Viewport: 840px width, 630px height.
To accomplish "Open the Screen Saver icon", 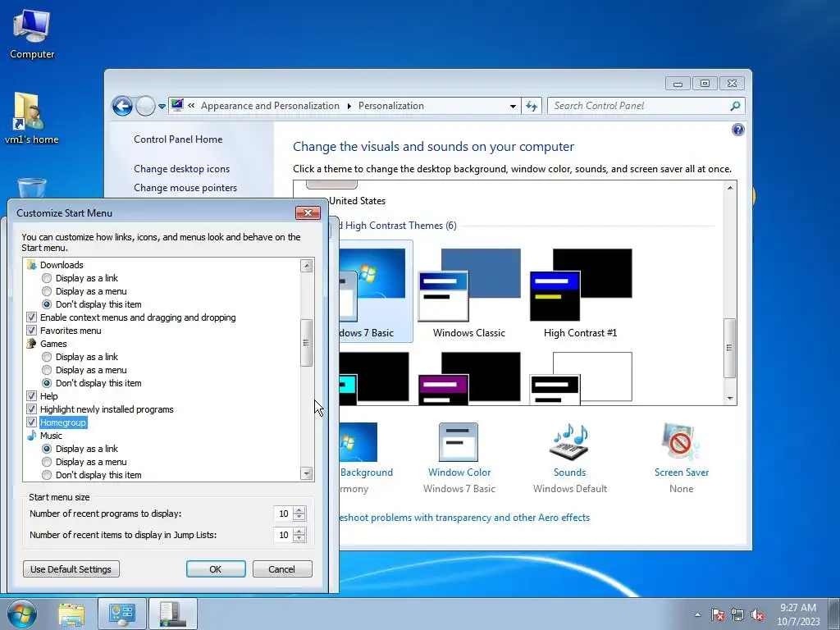I will [681, 442].
